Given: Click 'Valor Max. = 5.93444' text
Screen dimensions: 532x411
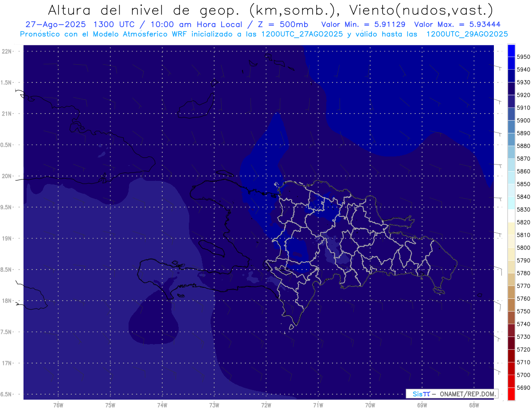Looking at the screenshot, I should (x=458, y=25).
